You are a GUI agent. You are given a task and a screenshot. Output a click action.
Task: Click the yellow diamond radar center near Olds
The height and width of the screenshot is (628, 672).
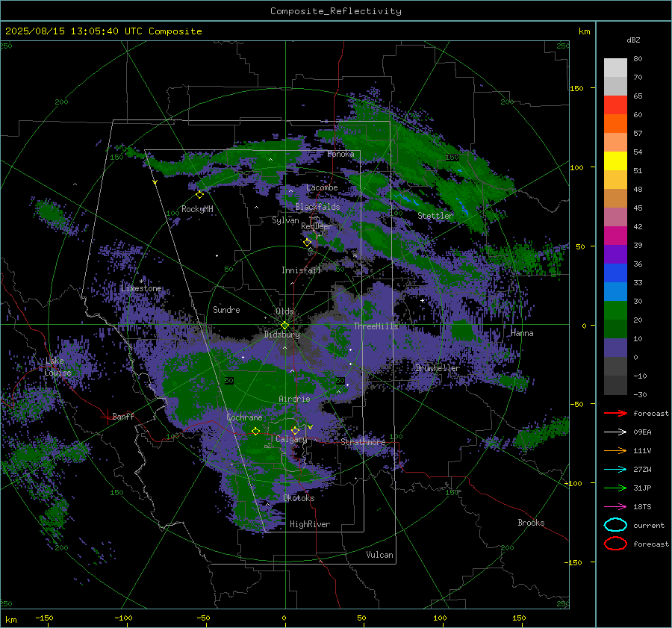click(284, 325)
